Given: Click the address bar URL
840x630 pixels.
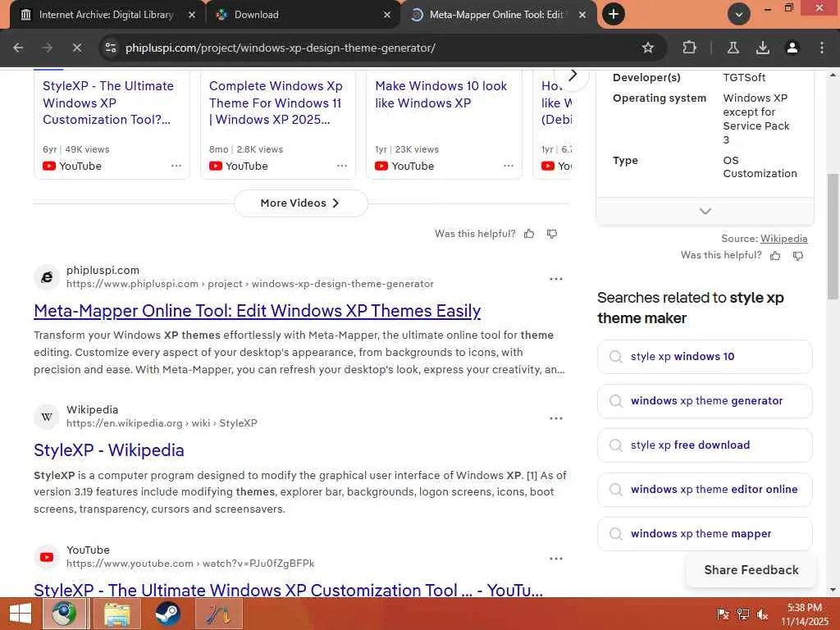Looking at the screenshot, I should (281, 48).
